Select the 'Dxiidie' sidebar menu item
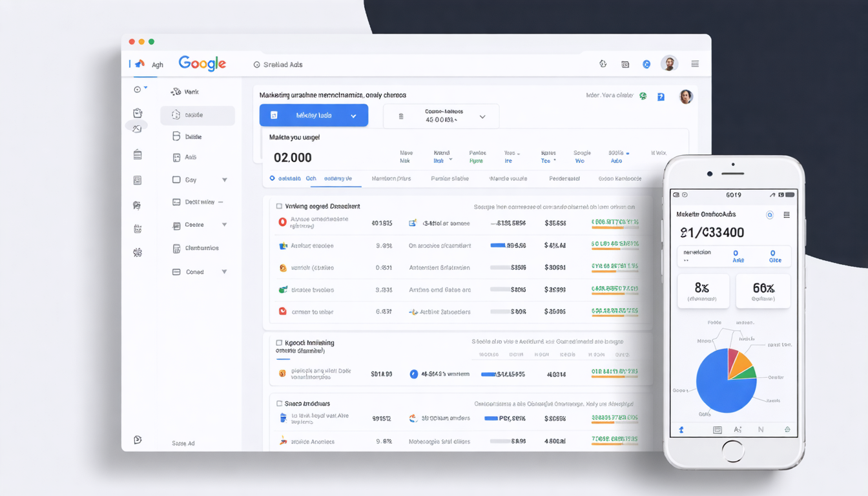 click(x=187, y=136)
